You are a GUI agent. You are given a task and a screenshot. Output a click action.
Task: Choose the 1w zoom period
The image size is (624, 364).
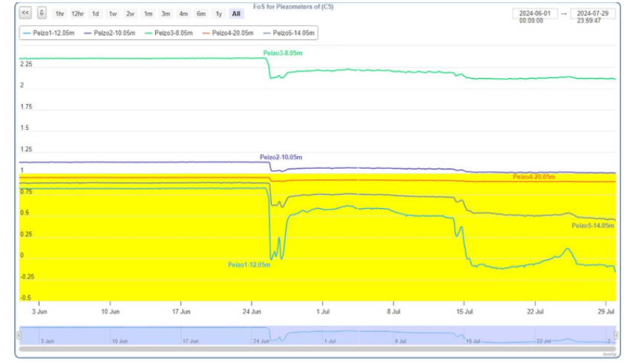click(x=113, y=14)
